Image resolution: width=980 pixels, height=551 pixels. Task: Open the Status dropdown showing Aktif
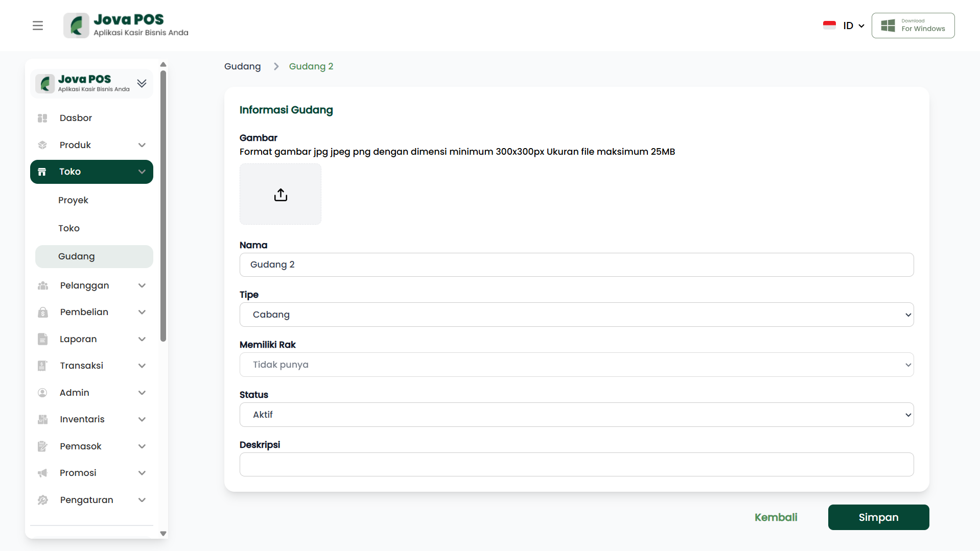576,415
